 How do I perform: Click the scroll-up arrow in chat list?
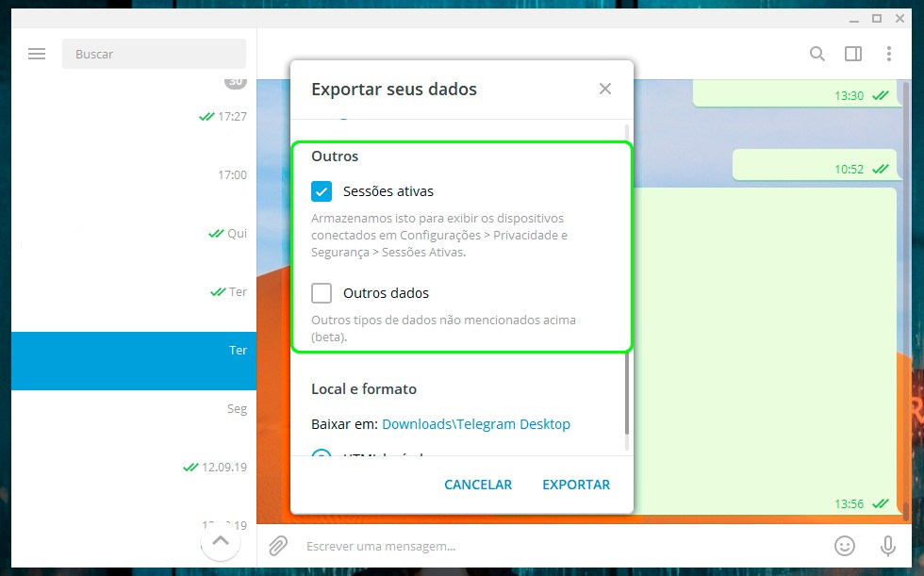click(220, 541)
